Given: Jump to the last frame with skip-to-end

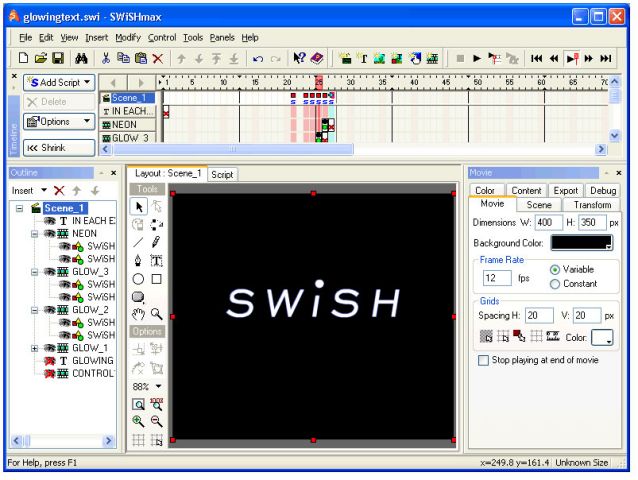Looking at the screenshot, I should coord(606,59).
